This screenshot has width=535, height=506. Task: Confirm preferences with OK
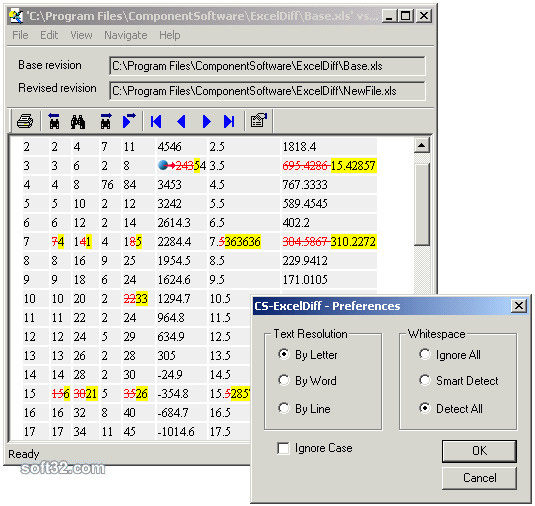coord(479,451)
